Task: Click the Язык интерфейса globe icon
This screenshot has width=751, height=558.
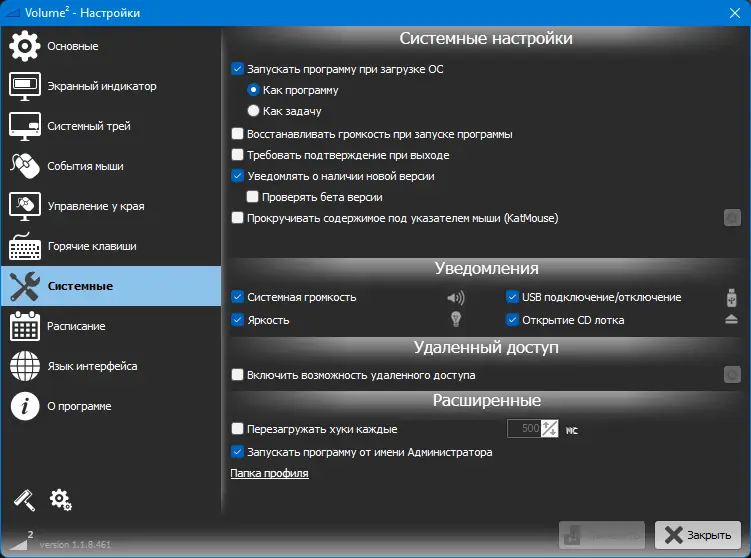Action: pyautogui.click(x=24, y=366)
